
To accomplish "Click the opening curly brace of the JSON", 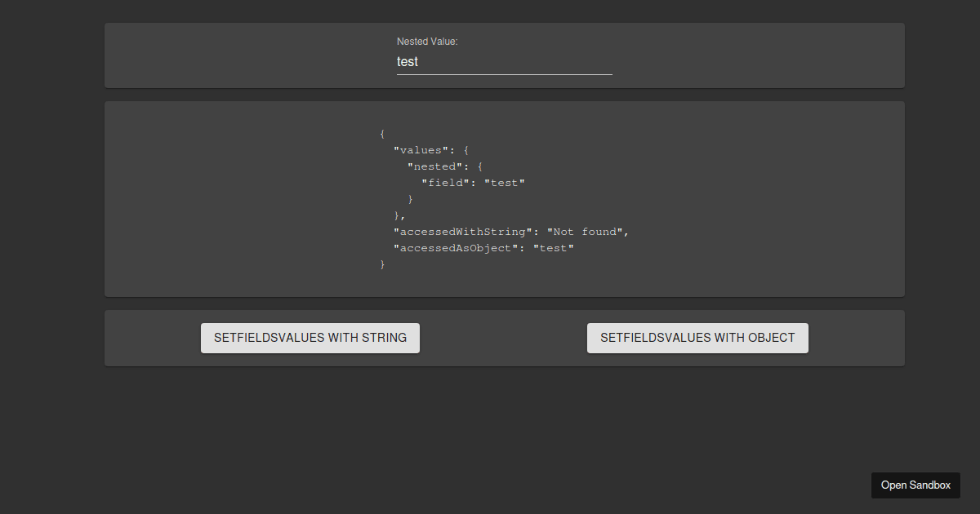I will (381, 133).
